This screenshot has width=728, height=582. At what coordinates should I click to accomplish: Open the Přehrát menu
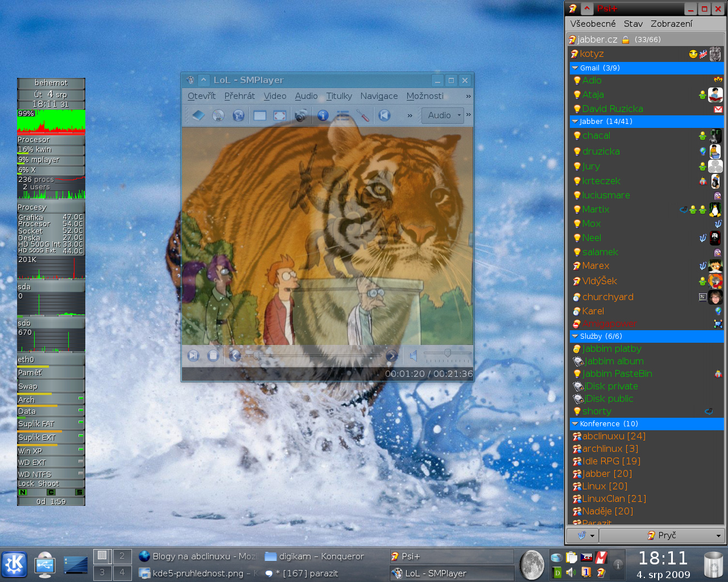(239, 96)
